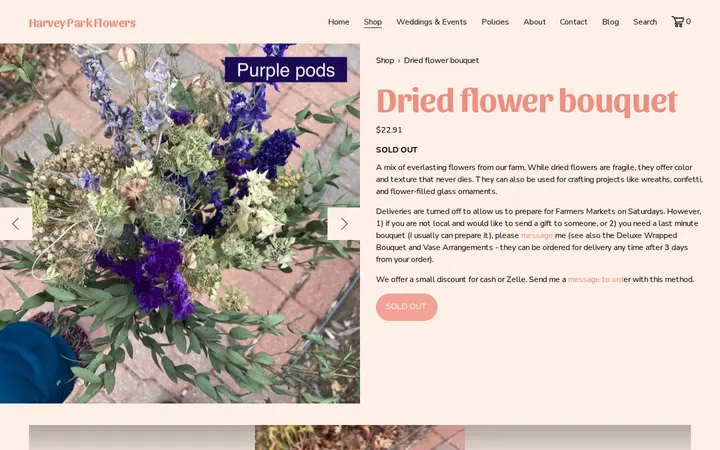Screen dimensions: 720x450
Task: Click the Shop breadcrumb link
Action: [385, 60]
